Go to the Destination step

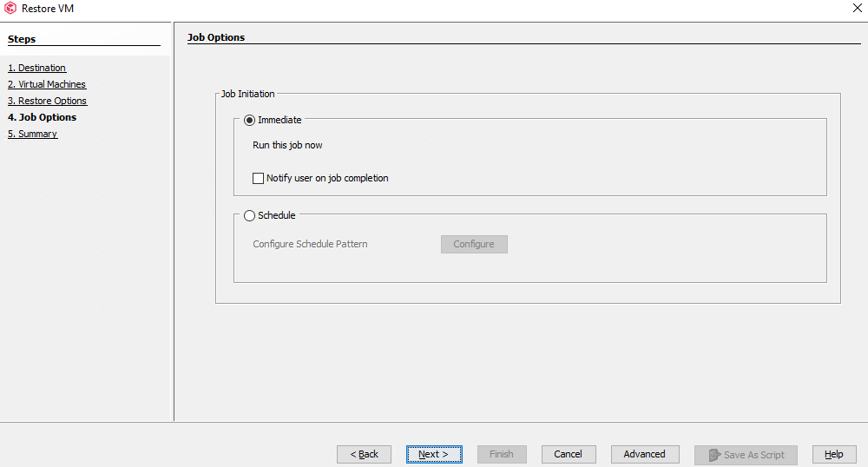pos(37,68)
